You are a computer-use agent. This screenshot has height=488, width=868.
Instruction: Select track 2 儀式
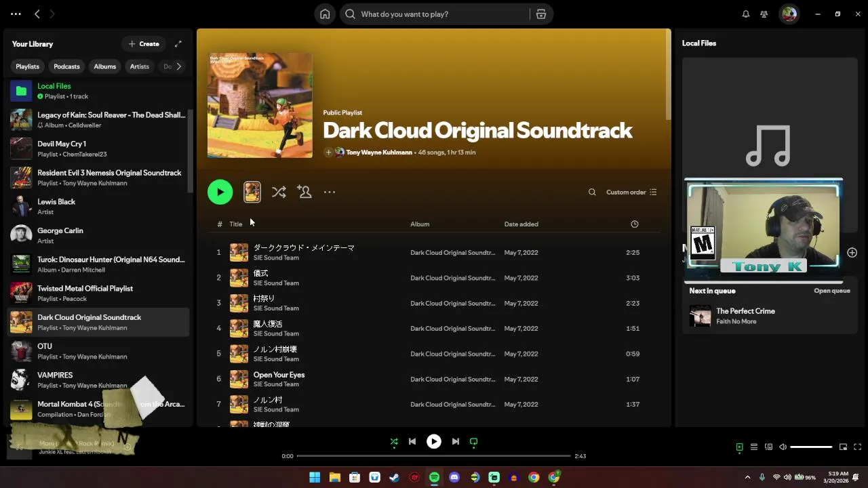(x=434, y=278)
